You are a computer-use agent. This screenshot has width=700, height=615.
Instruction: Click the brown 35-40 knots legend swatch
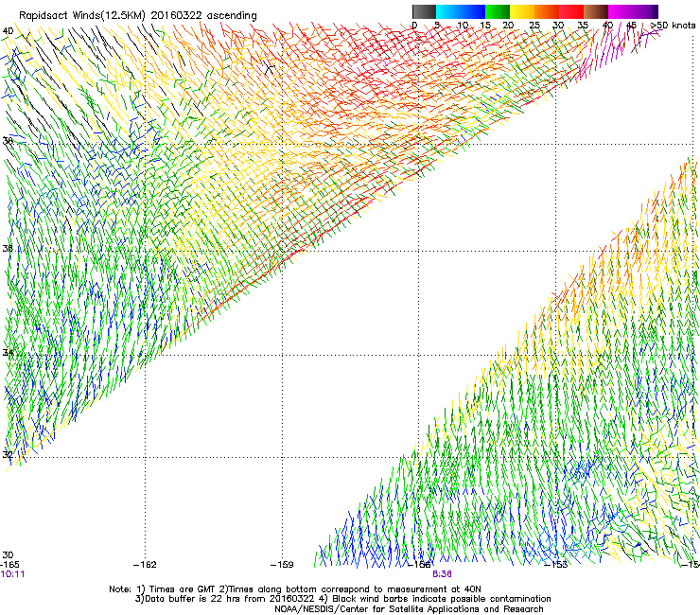click(x=596, y=11)
